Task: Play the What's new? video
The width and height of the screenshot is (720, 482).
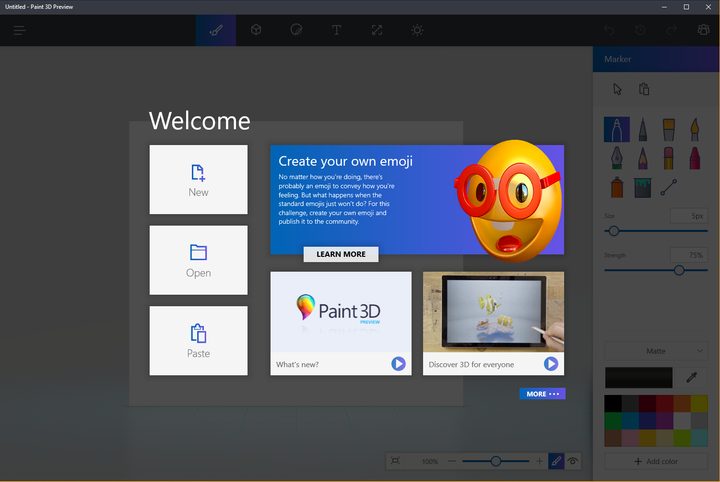Action: (398, 364)
